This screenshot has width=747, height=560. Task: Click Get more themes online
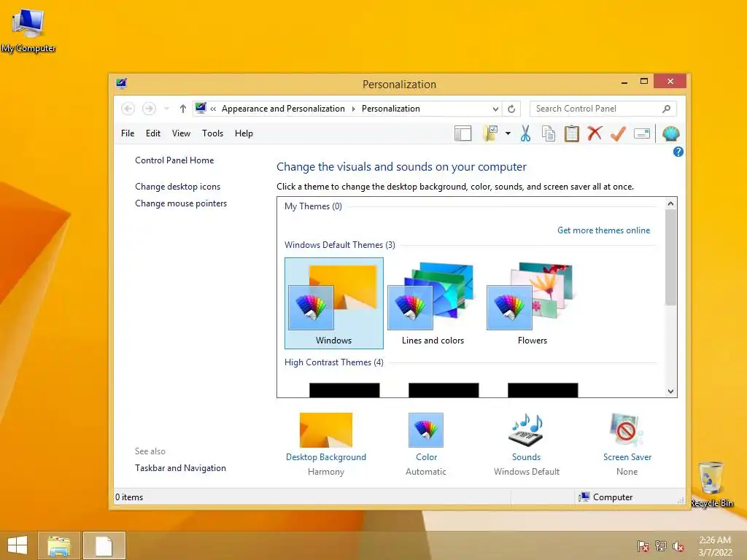point(603,230)
